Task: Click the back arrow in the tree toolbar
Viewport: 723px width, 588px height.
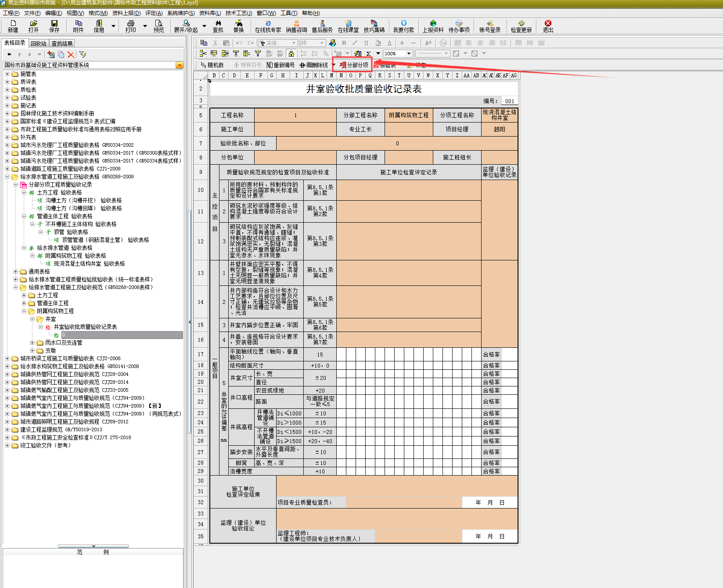Action: click(x=9, y=54)
